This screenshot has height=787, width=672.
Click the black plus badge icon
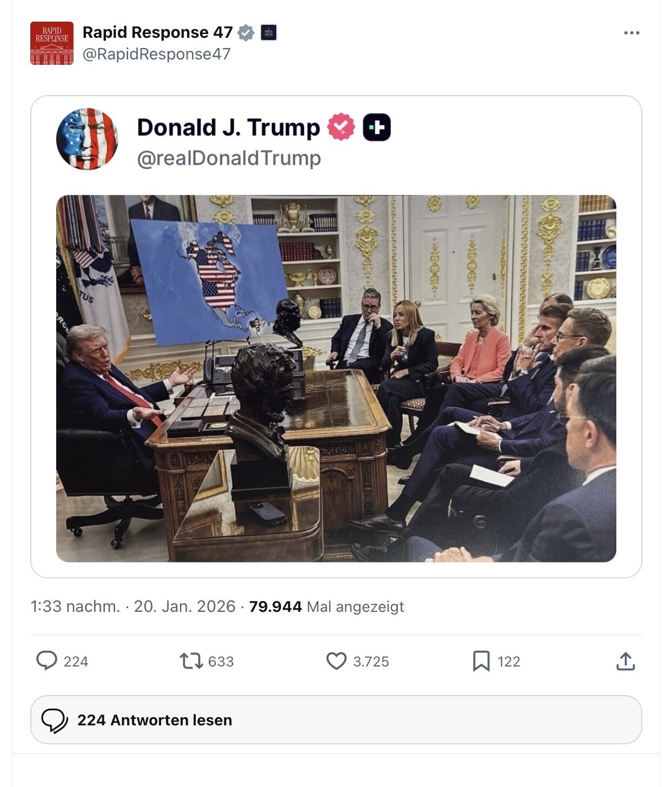tap(377, 128)
